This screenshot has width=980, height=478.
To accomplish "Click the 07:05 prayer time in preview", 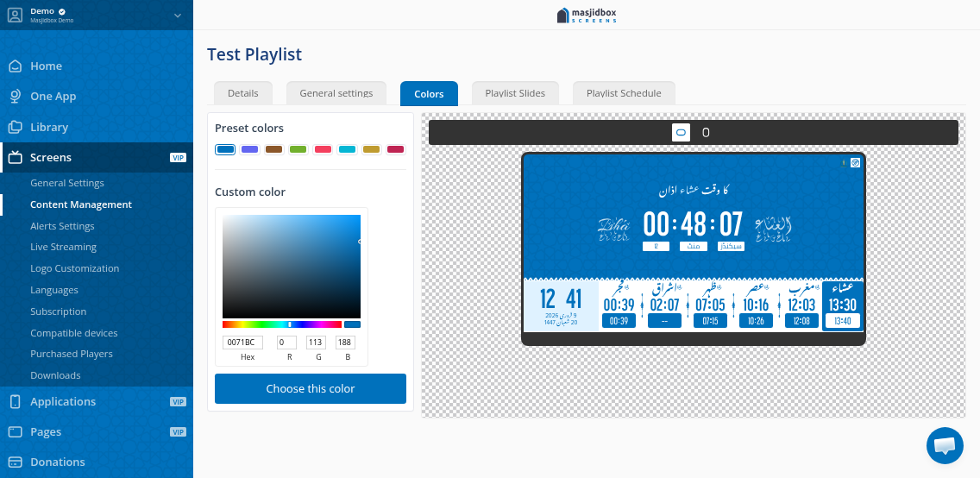I will tap(710, 305).
